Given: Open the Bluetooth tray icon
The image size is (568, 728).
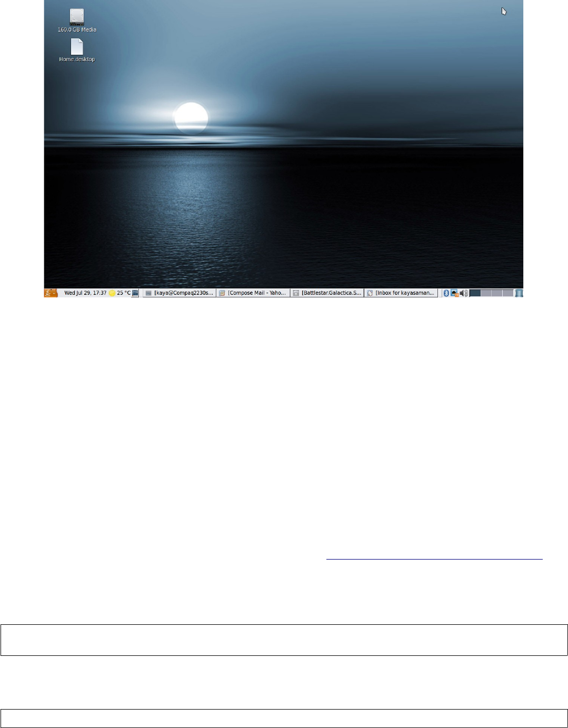Looking at the screenshot, I should pos(446,293).
